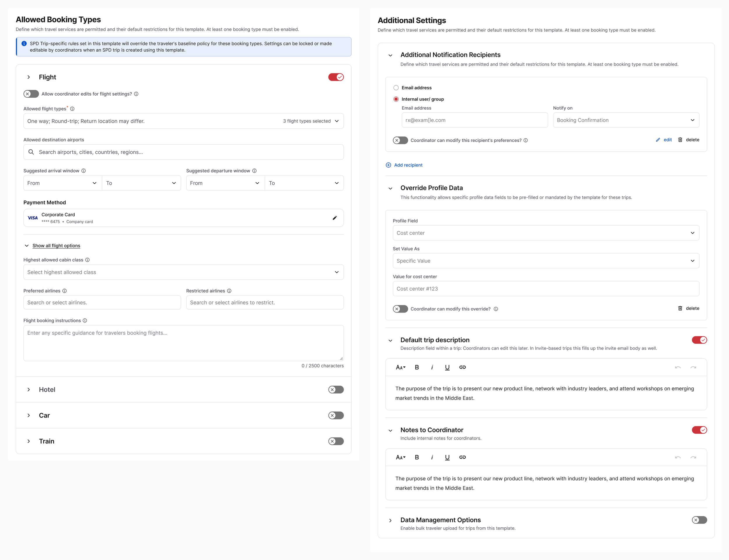729x560 pixels.
Task: Click the Value for cost center field
Action: coord(546,289)
